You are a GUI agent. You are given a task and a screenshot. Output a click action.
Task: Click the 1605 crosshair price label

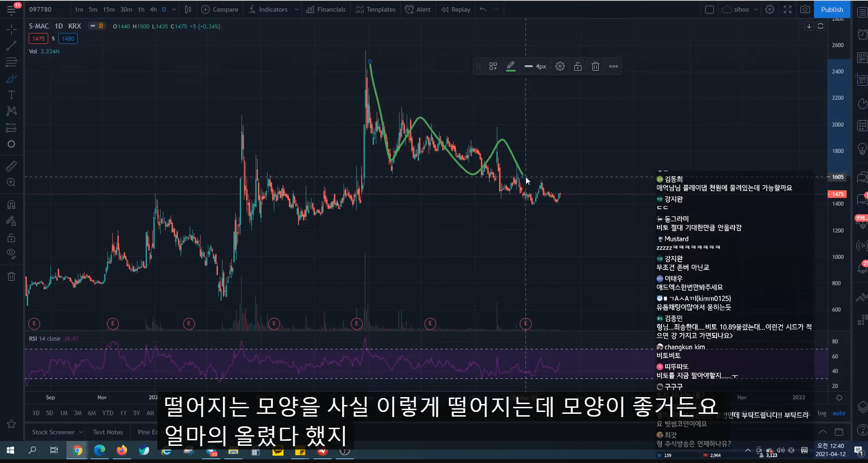click(838, 177)
